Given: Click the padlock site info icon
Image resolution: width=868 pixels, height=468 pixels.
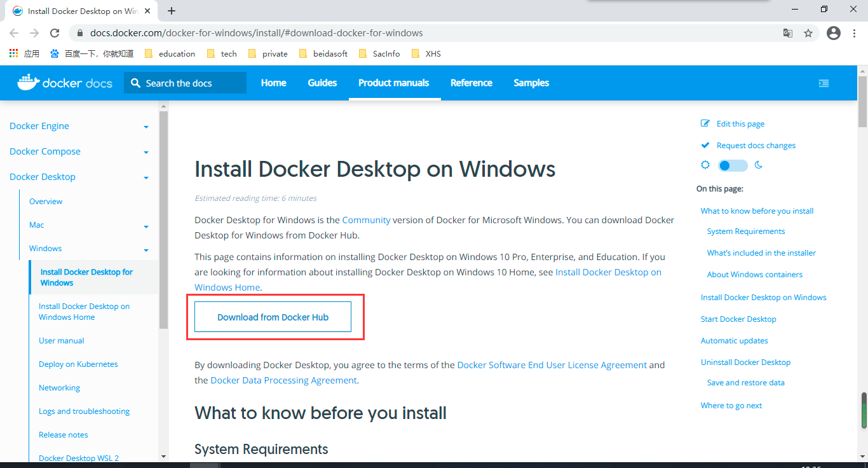Looking at the screenshot, I should click(80, 33).
